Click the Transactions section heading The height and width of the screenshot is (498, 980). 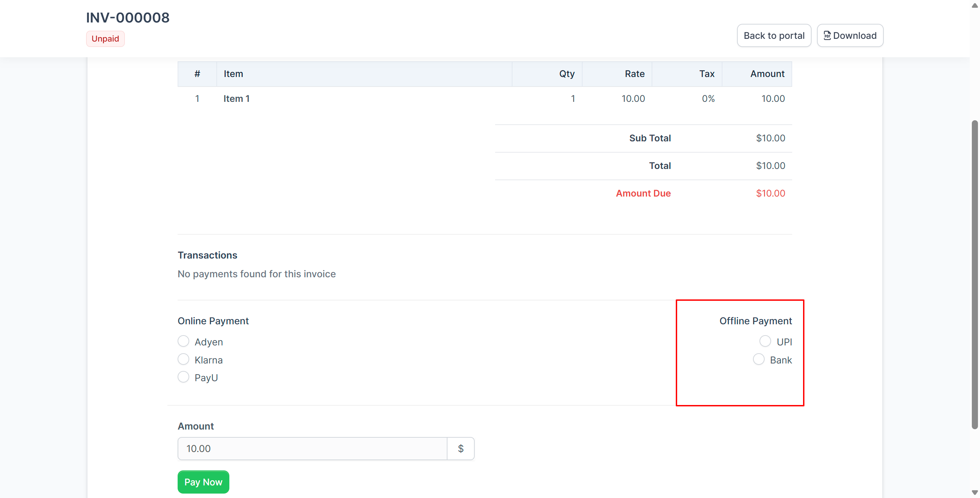pos(207,255)
